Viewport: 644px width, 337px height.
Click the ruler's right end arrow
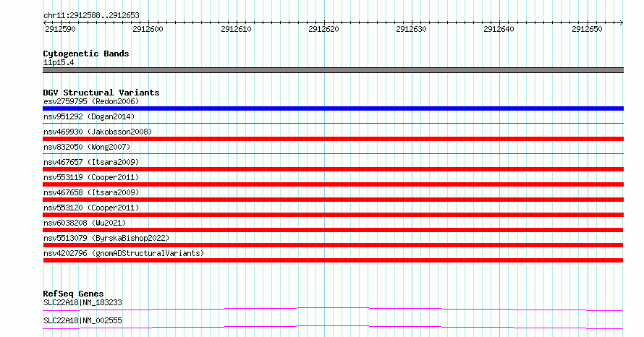click(x=622, y=23)
